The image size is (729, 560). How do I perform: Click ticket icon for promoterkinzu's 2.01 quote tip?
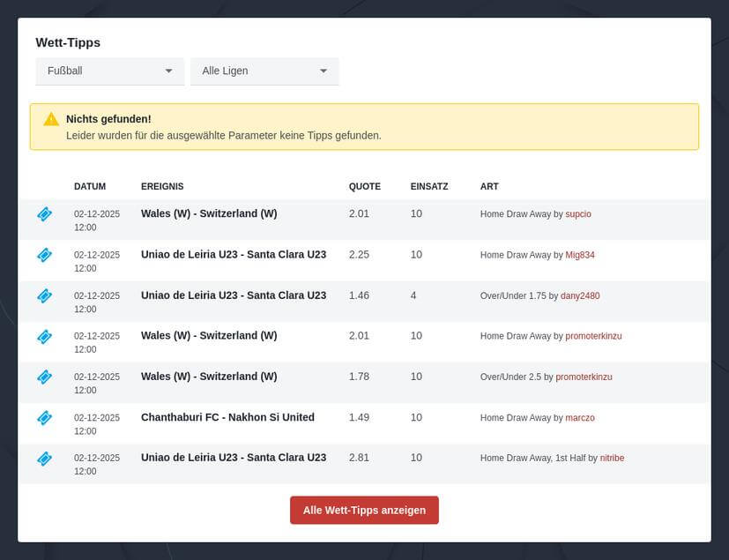pyautogui.click(x=44, y=336)
